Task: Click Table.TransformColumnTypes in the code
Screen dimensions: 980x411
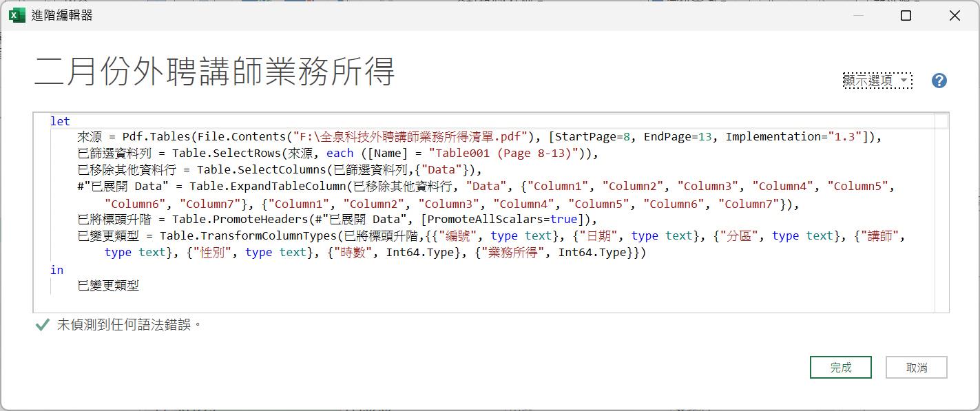Action: pos(247,235)
